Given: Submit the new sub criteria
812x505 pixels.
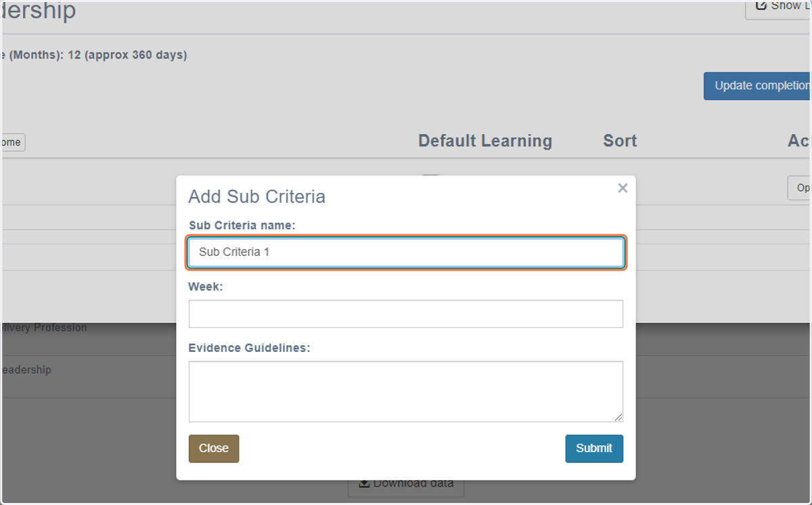Looking at the screenshot, I should click(594, 448).
